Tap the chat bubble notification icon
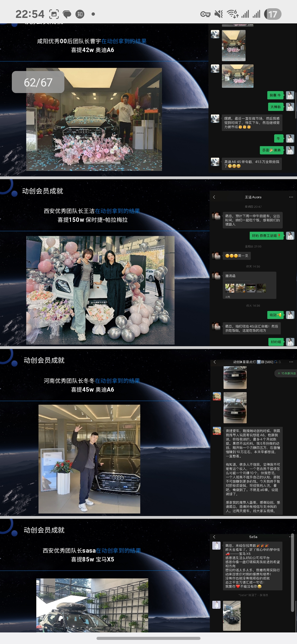Screen dimensions: 297x644 [67, 14]
